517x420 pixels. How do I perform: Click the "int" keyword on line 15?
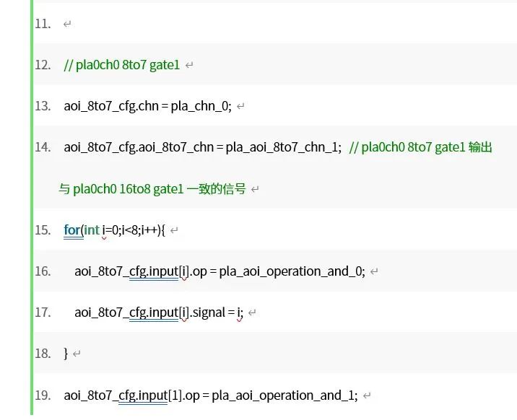click(92, 230)
